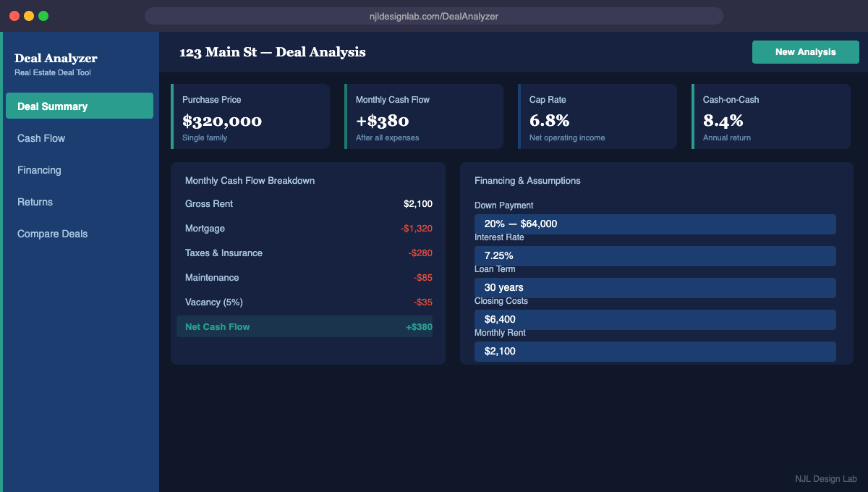Click the Financing & Assumptions heading
This screenshot has height=492, width=868.
pyautogui.click(x=527, y=181)
